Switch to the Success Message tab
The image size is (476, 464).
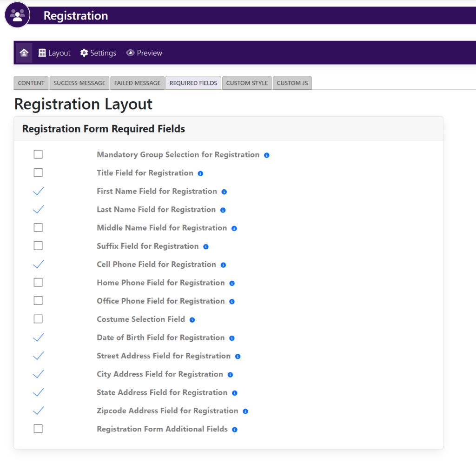[x=79, y=83]
